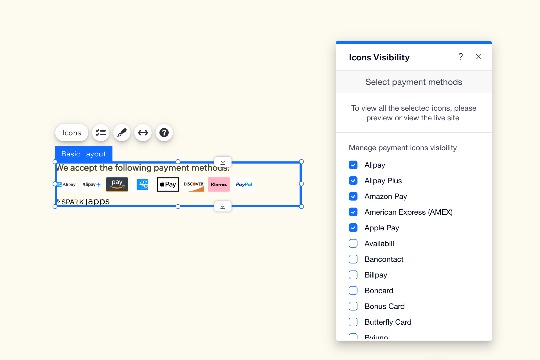This screenshot has height=360, width=540.
Task: Click 'Manage payment icons visibility' label
Action: (403, 148)
